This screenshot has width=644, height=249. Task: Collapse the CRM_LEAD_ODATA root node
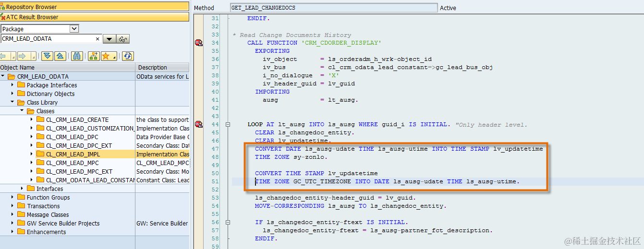pyautogui.click(x=3, y=76)
